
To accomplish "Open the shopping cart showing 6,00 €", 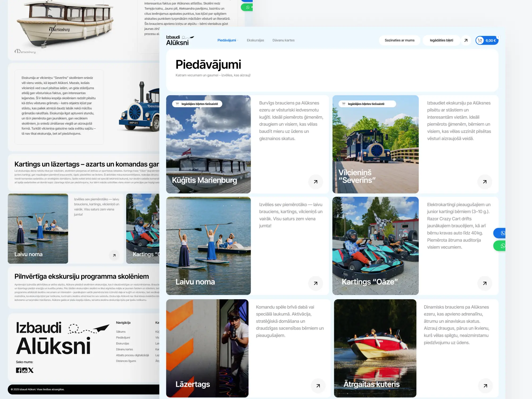I will (x=487, y=40).
